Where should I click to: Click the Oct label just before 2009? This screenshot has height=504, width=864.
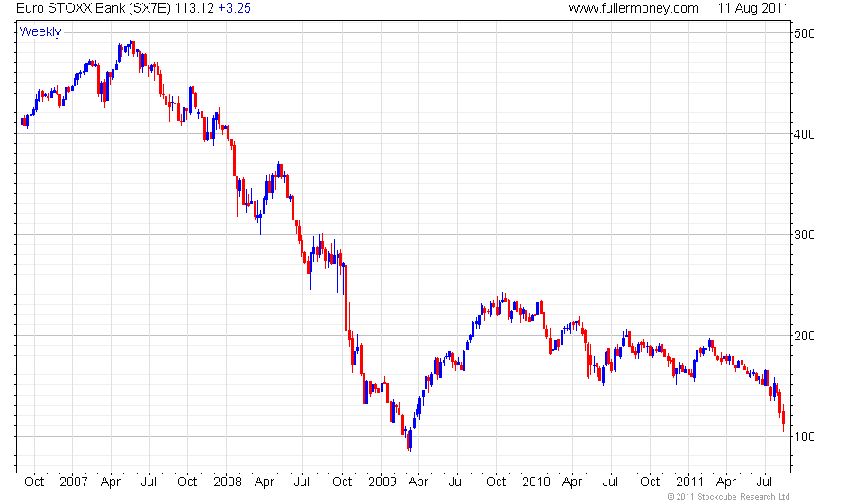(x=342, y=482)
